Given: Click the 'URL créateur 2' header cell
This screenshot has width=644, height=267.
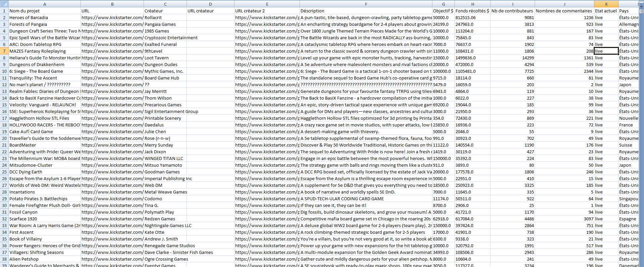Looking at the screenshot, I should pyautogui.click(x=267, y=11).
